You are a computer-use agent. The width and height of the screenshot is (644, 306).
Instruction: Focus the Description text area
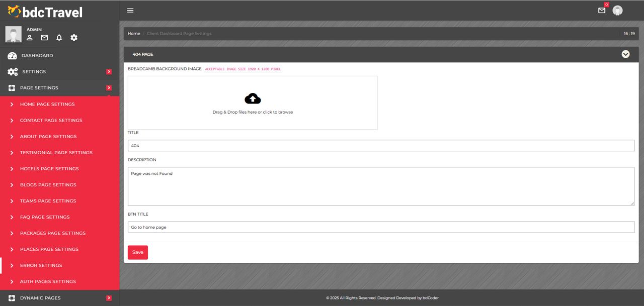pyautogui.click(x=381, y=186)
